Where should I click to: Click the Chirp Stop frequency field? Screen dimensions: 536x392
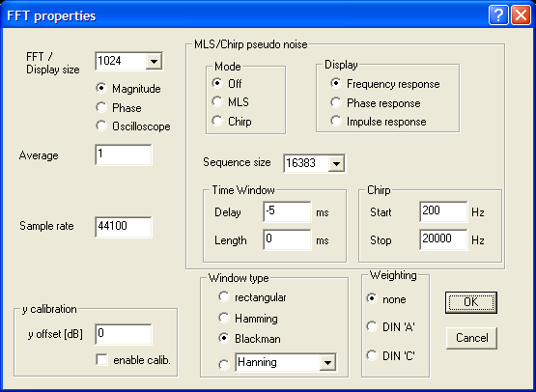(x=443, y=239)
